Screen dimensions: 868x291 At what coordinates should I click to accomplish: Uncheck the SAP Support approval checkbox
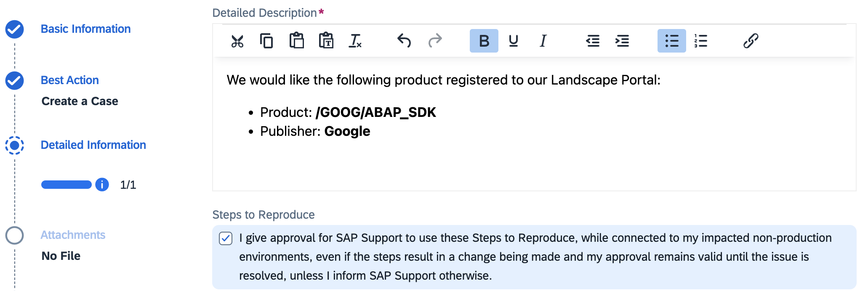click(x=226, y=238)
